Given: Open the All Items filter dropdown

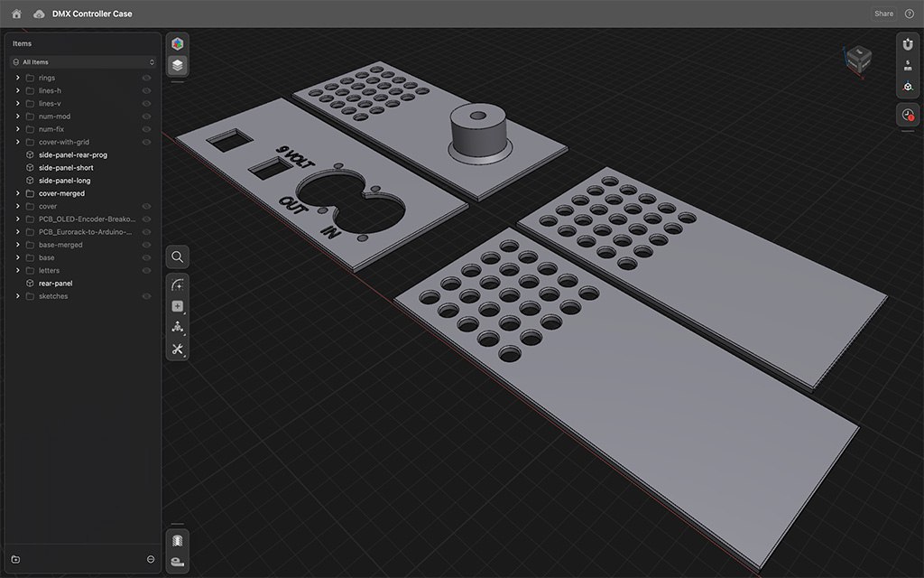Looking at the screenshot, I should click(83, 62).
